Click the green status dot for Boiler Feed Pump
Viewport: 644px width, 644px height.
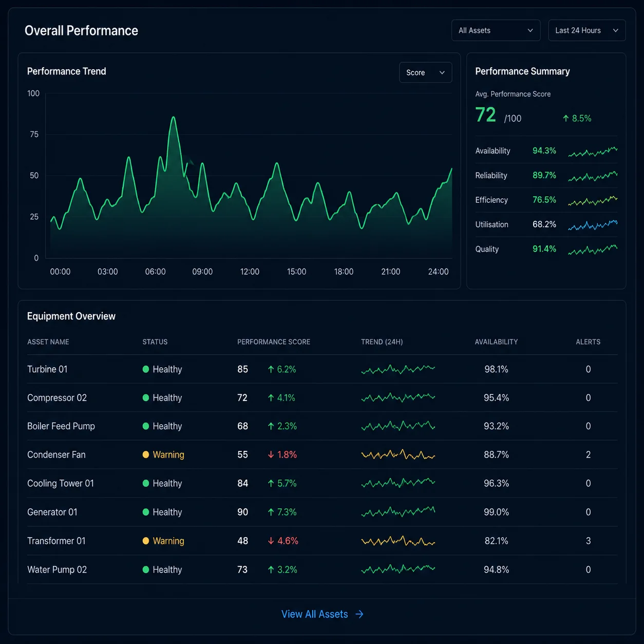pyautogui.click(x=146, y=426)
